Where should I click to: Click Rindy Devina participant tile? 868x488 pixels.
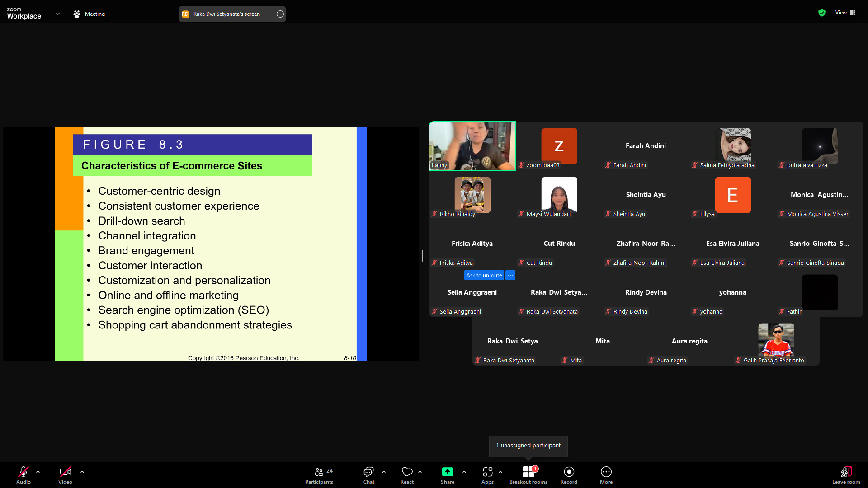coord(646,292)
